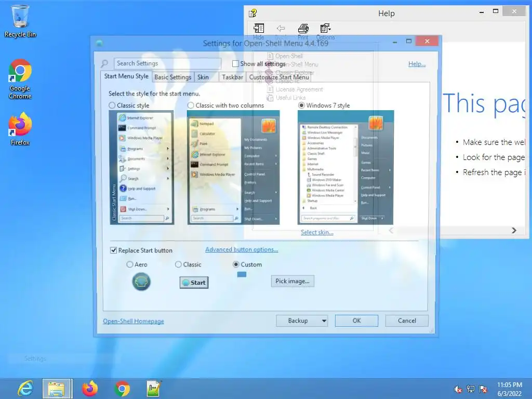Select Custom start button radio

[236, 264]
